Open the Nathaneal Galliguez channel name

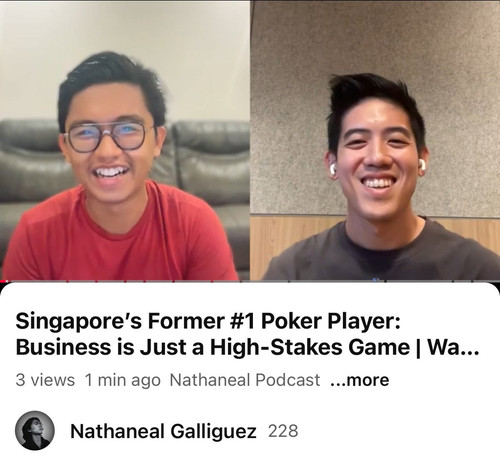(x=163, y=431)
